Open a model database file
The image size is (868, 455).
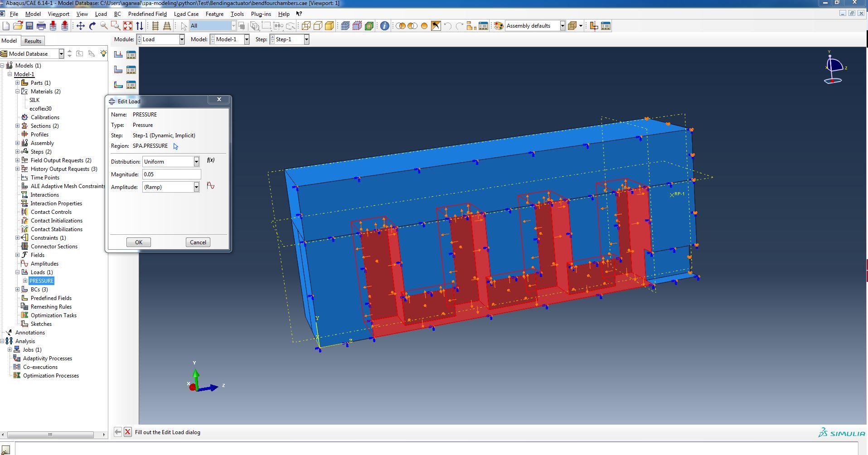pyautogui.click(x=18, y=26)
